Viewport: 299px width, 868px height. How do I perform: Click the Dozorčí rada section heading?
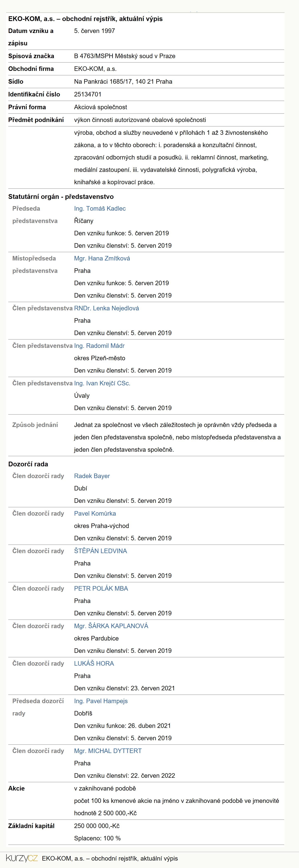coord(28,464)
